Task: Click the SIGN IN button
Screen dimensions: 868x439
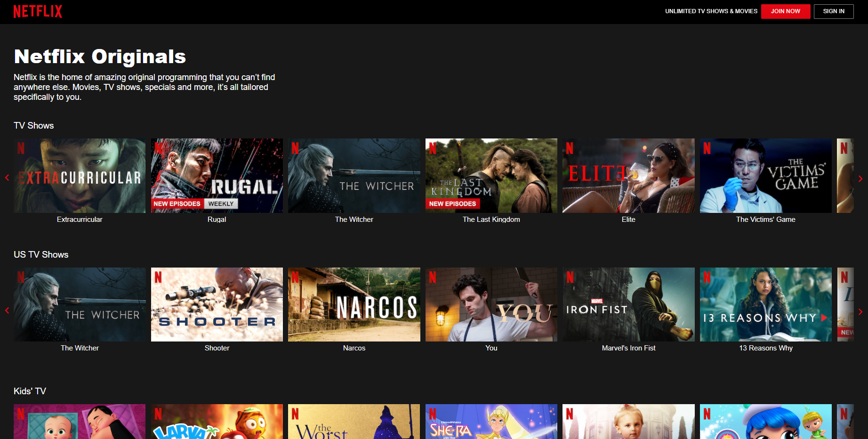Action: click(834, 11)
